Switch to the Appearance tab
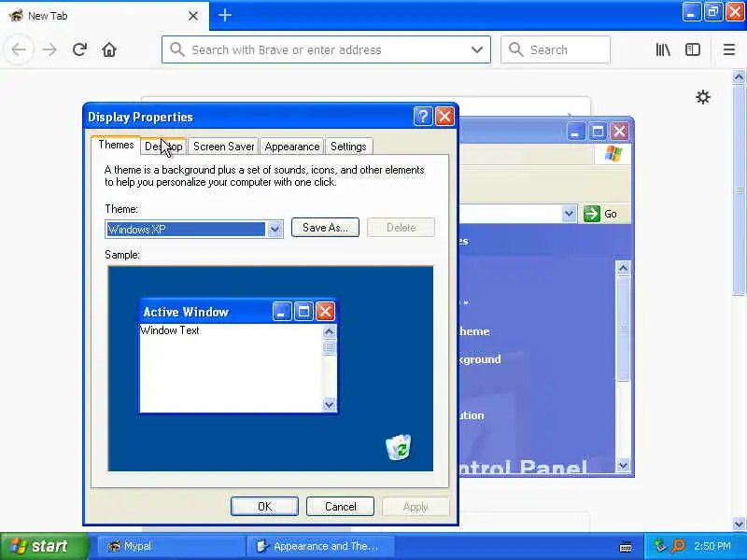The height and width of the screenshot is (560, 747). point(292,147)
